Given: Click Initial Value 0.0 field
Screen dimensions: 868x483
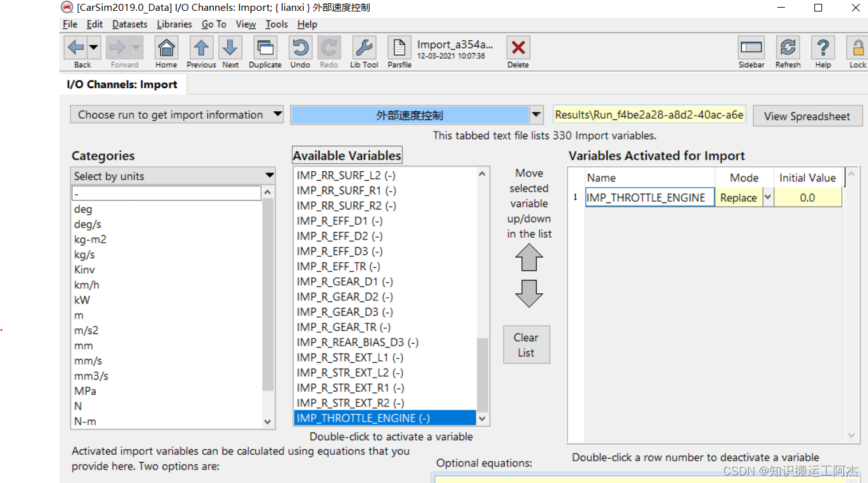Looking at the screenshot, I should [807, 197].
